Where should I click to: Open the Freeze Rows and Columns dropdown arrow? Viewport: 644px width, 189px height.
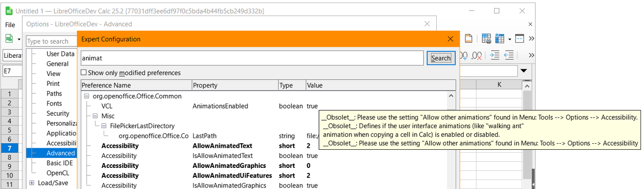click(x=509, y=39)
